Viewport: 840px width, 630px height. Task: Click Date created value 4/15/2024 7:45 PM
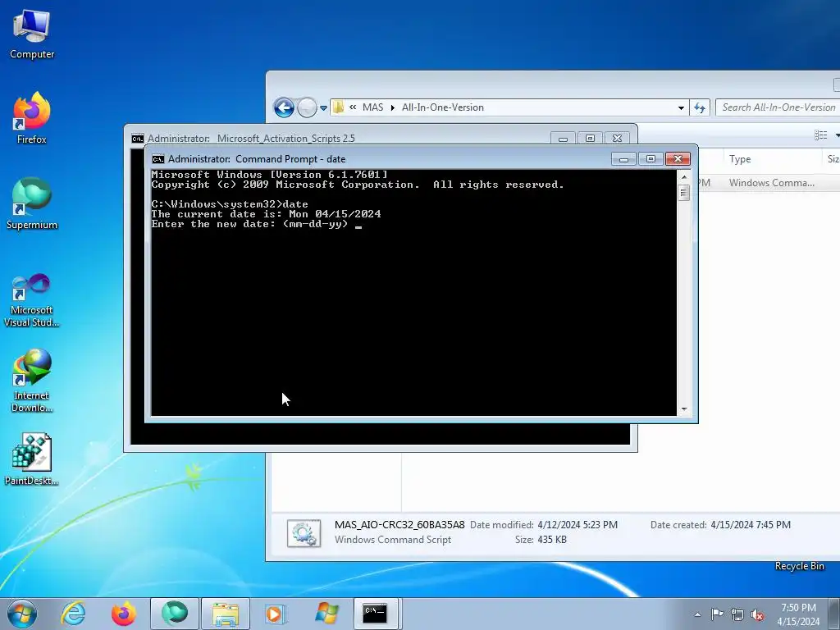(751, 525)
